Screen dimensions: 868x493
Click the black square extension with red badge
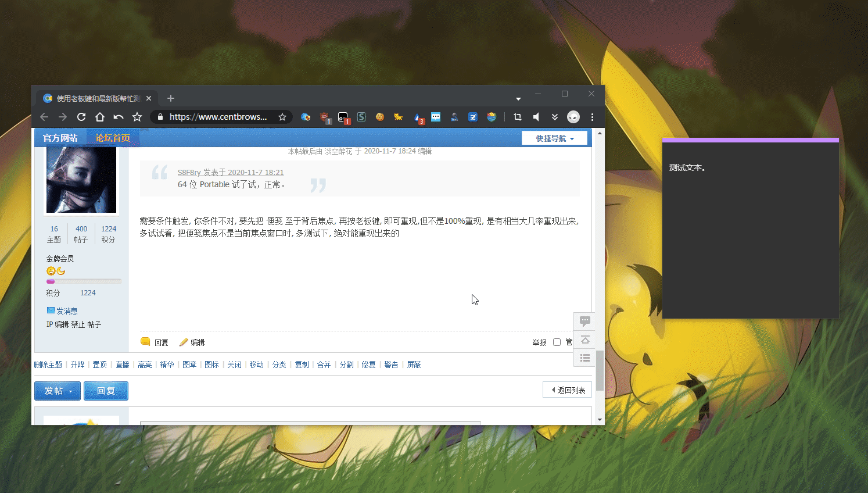point(343,117)
